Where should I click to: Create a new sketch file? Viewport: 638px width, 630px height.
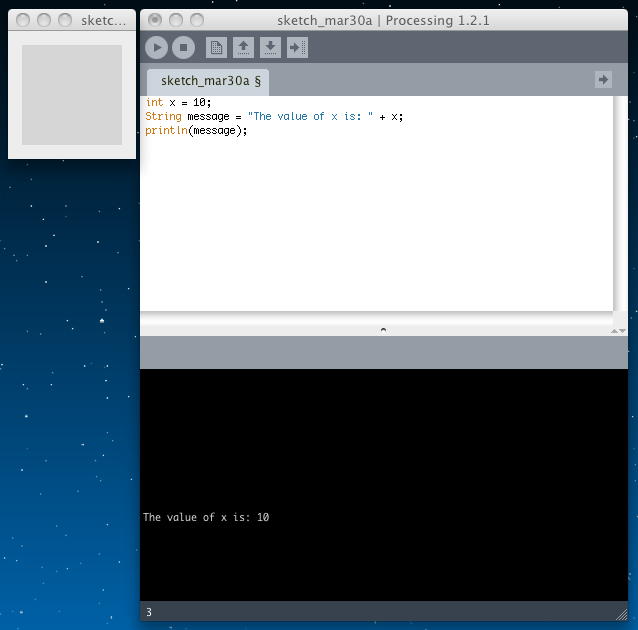tap(216, 47)
